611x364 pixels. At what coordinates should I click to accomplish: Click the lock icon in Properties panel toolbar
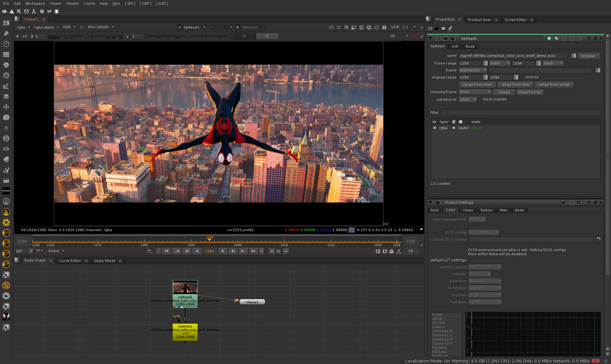(437, 28)
